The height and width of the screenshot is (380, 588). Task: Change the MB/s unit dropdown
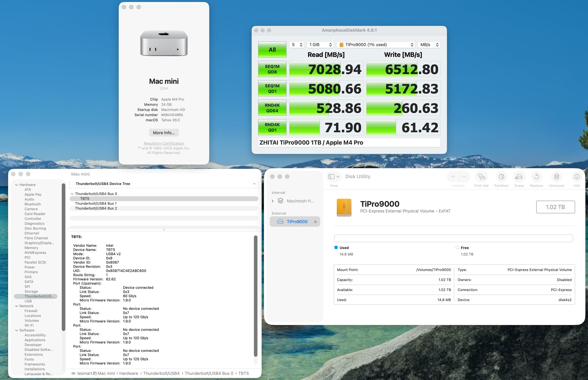(x=429, y=45)
